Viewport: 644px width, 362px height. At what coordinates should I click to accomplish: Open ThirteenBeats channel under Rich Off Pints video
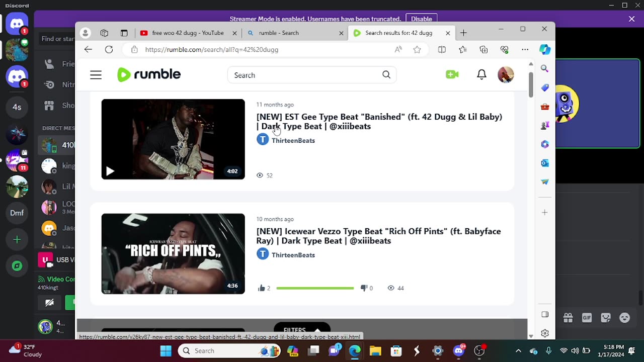click(x=293, y=255)
